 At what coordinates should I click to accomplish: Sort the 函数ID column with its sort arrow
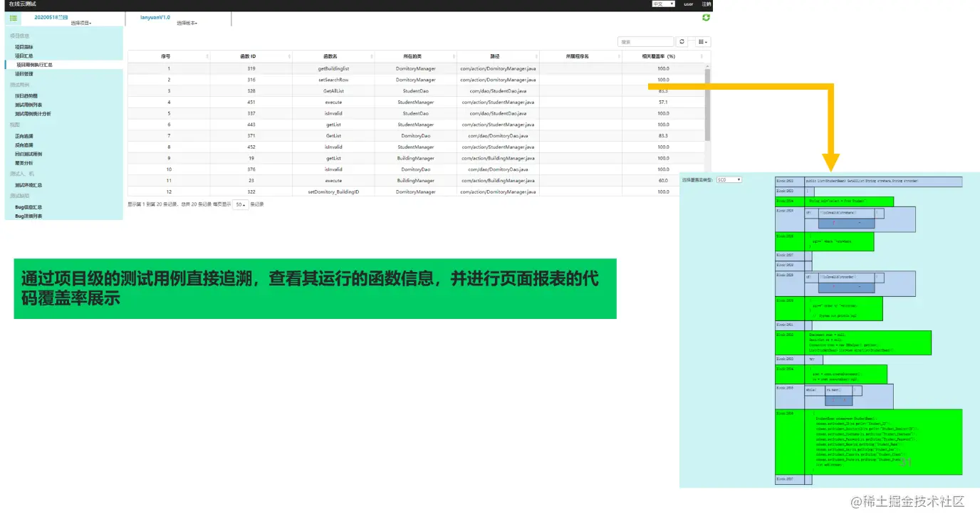[x=289, y=56]
